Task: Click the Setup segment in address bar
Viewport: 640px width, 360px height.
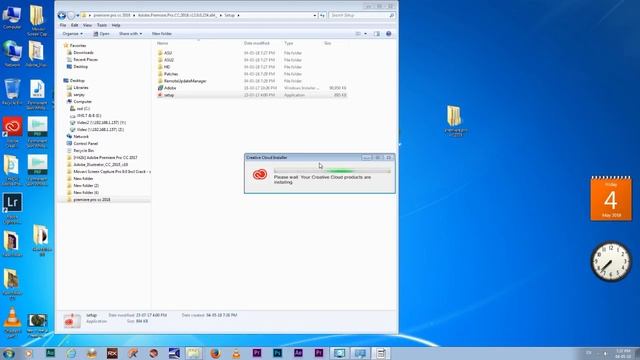Action: (229, 16)
